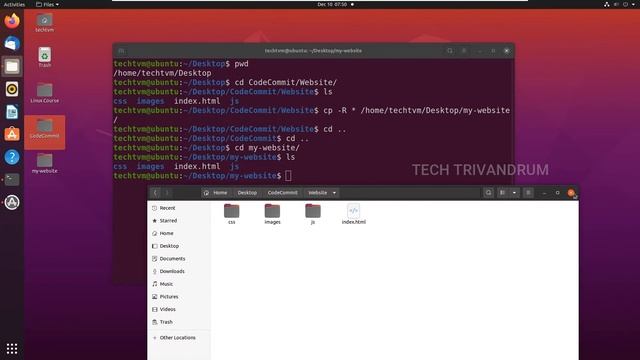The width and height of the screenshot is (640, 360).
Task: Select the techtvm home folder on desktop
Action: point(44,23)
